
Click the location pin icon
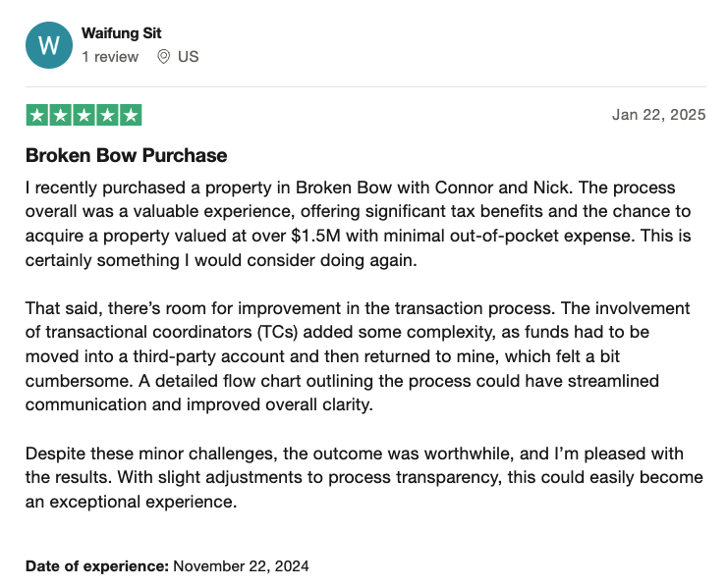(x=163, y=57)
